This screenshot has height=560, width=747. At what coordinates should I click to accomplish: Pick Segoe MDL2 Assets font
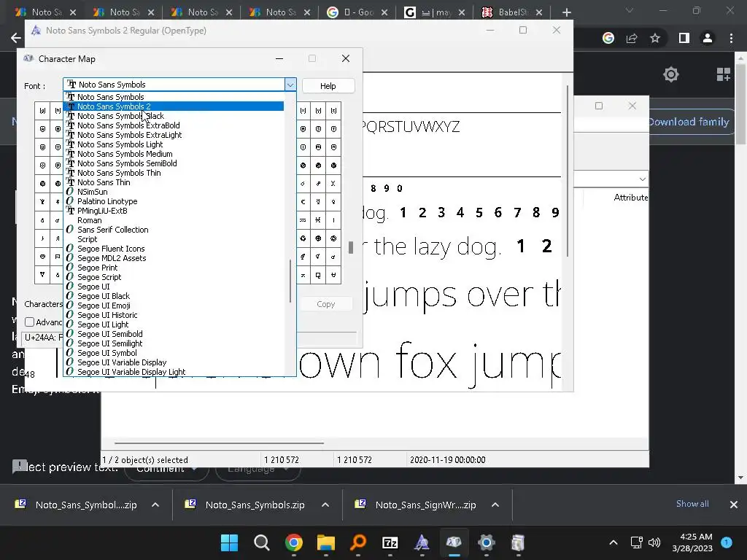(174, 258)
